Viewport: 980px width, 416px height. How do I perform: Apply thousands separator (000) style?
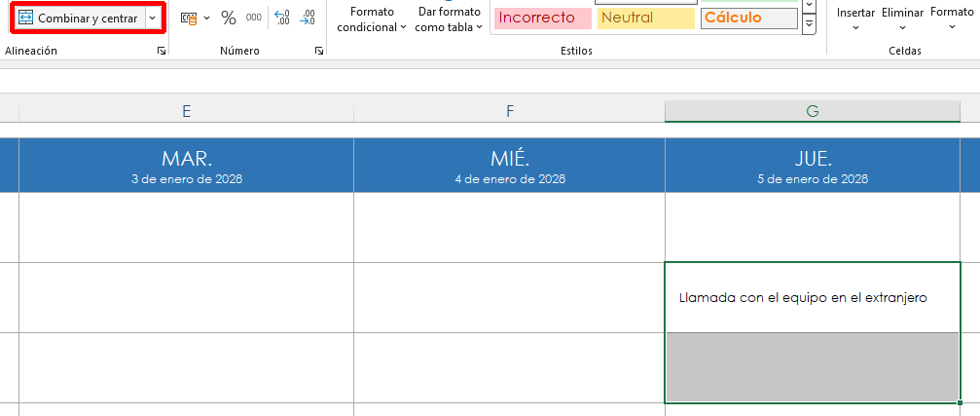(254, 18)
